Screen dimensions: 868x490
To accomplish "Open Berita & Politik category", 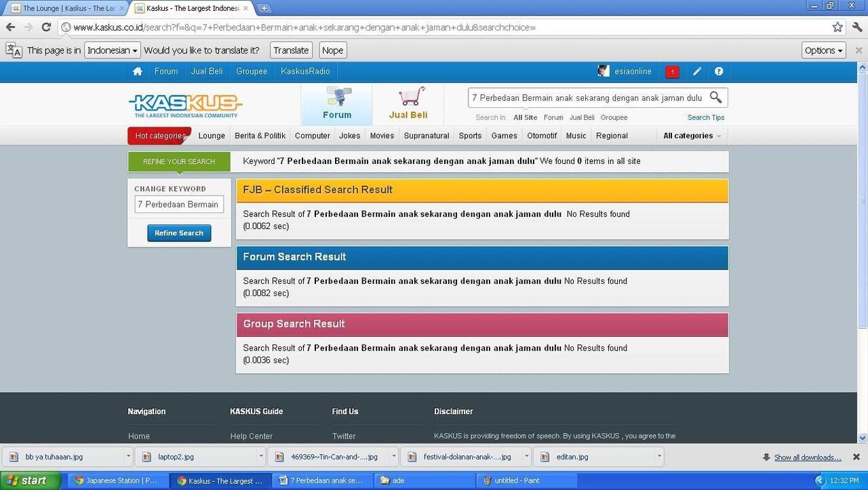I will tap(260, 136).
